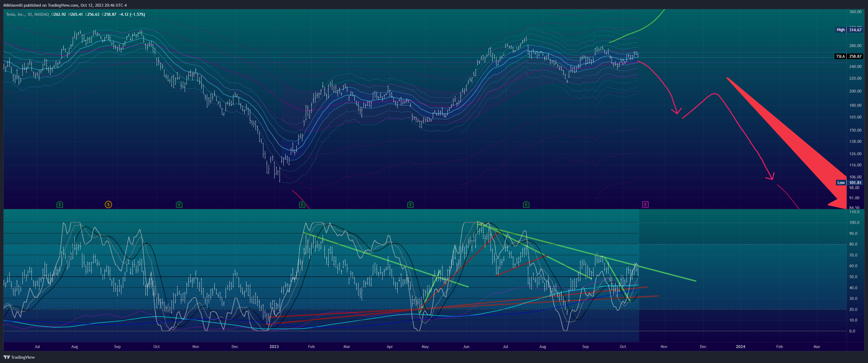
Task: Click the 360.00 price scale label
Action: point(855,12)
